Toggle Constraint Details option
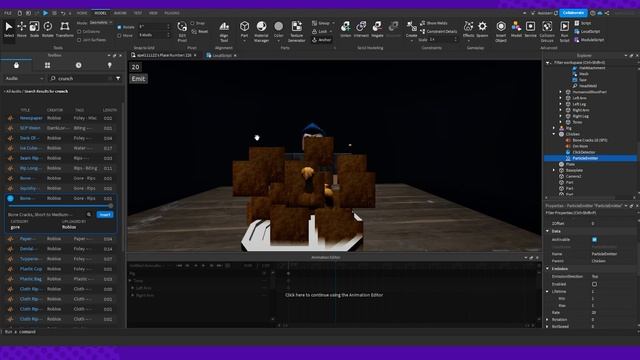This screenshot has width=640, height=360. 438,31
